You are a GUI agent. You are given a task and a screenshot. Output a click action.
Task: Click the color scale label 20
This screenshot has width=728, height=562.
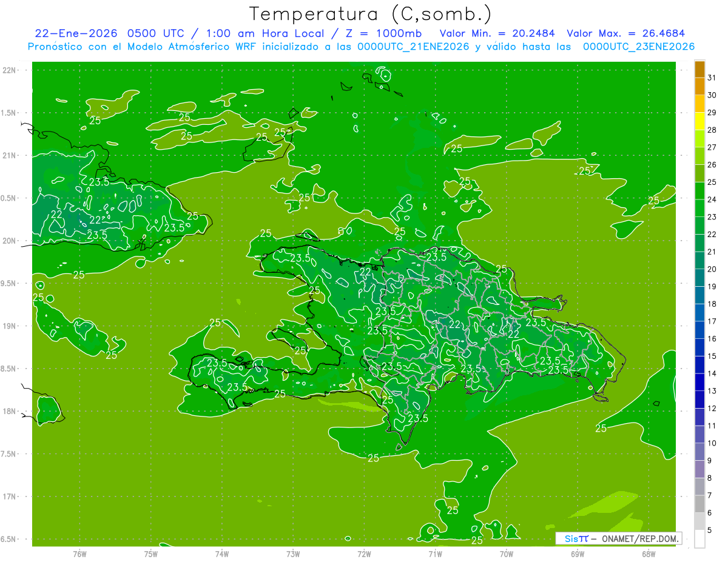pos(712,269)
